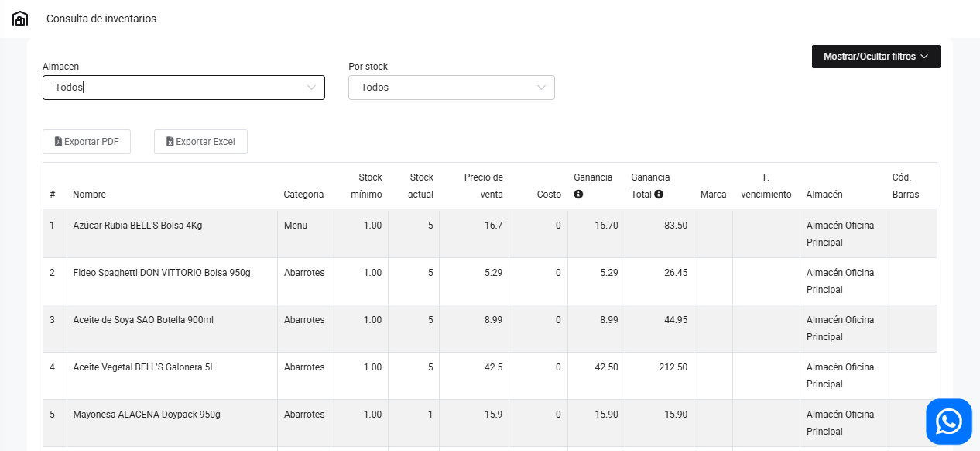Click the warehouse home icon
This screenshot has width=980, height=451.
point(20,19)
